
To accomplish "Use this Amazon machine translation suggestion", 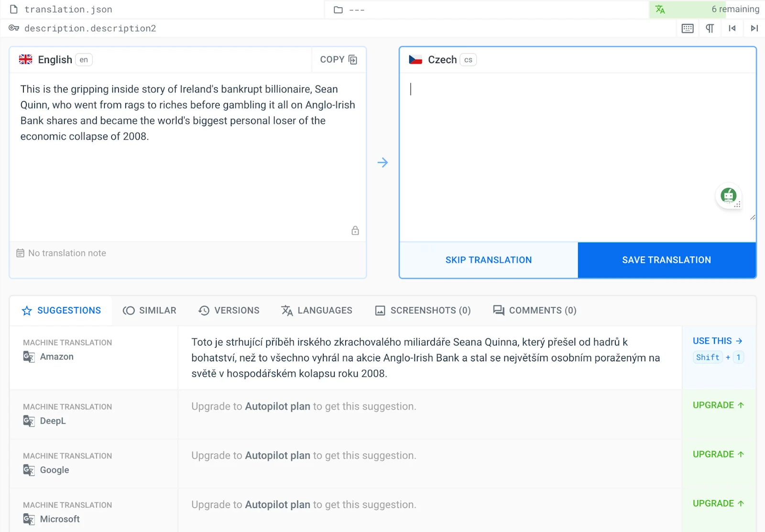I will coord(717,341).
